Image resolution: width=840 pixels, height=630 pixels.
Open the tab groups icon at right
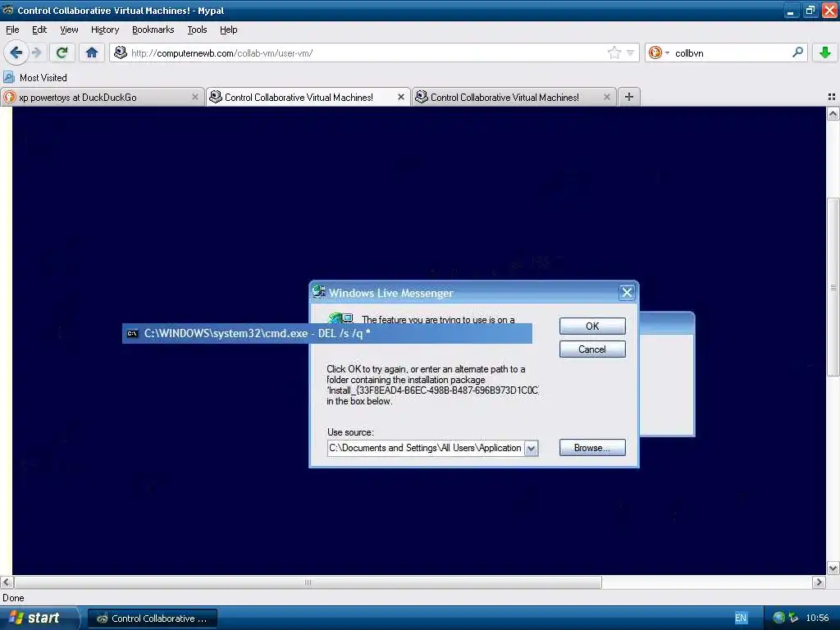[x=832, y=97]
